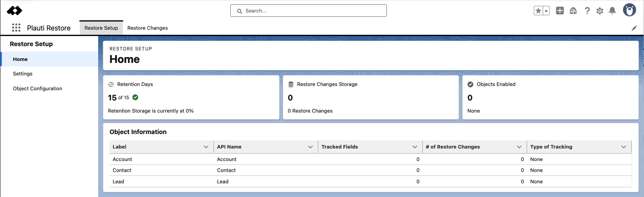Click the Lead API Name cell
This screenshot has height=197, width=644.
point(222,182)
